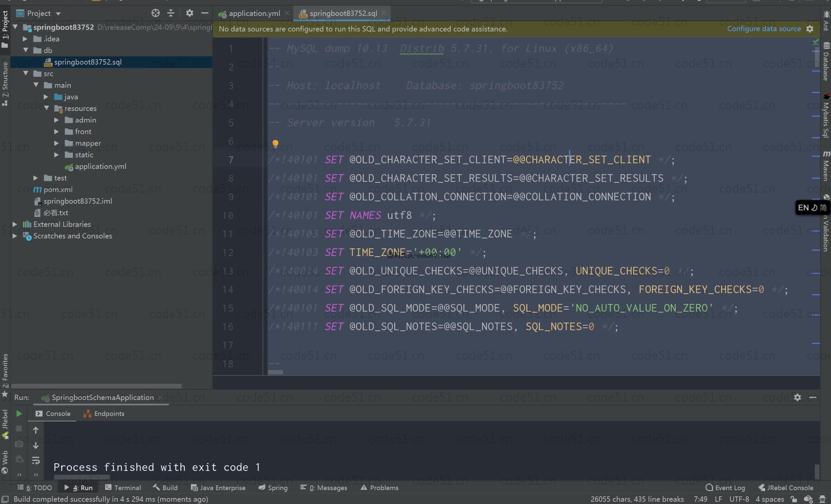Click dump threads camera icon
The image size is (831, 504).
point(19,444)
